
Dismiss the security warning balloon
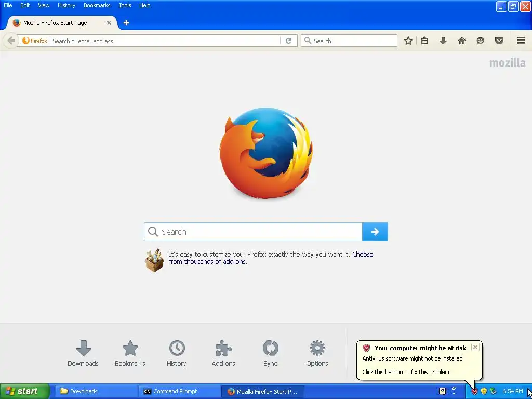(475, 347)
